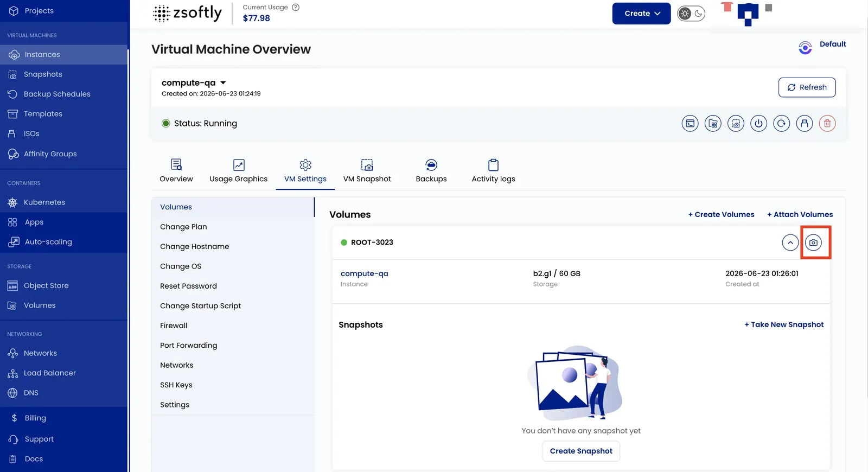
Task: Click the usage help question mark icon
Action: tap(296, 7)
